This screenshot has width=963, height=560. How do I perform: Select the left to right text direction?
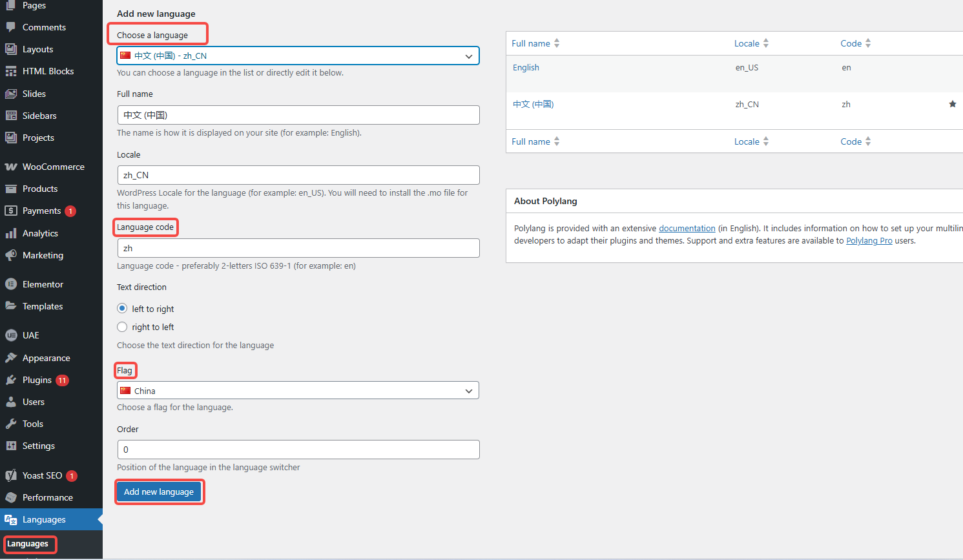[x=122, y=308]
